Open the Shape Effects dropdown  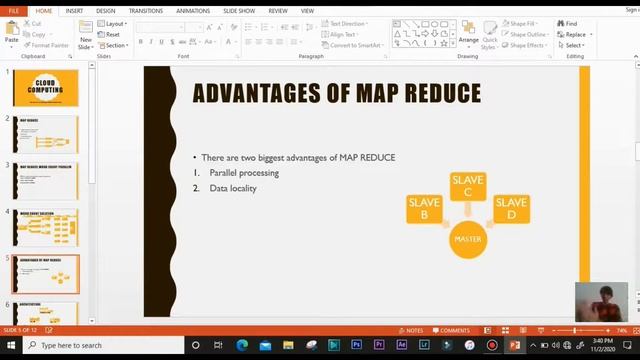tap(524, 45)
